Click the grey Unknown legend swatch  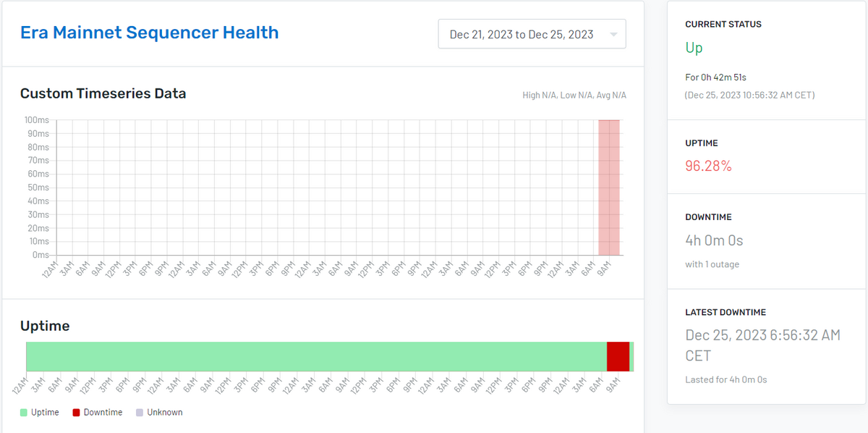click(140, 413)
